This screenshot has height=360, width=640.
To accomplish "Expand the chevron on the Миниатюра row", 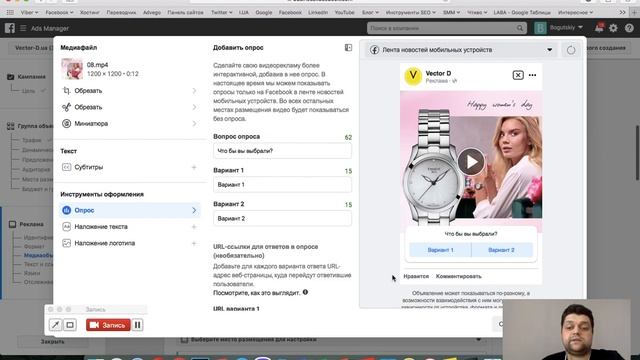I will 194,123.
